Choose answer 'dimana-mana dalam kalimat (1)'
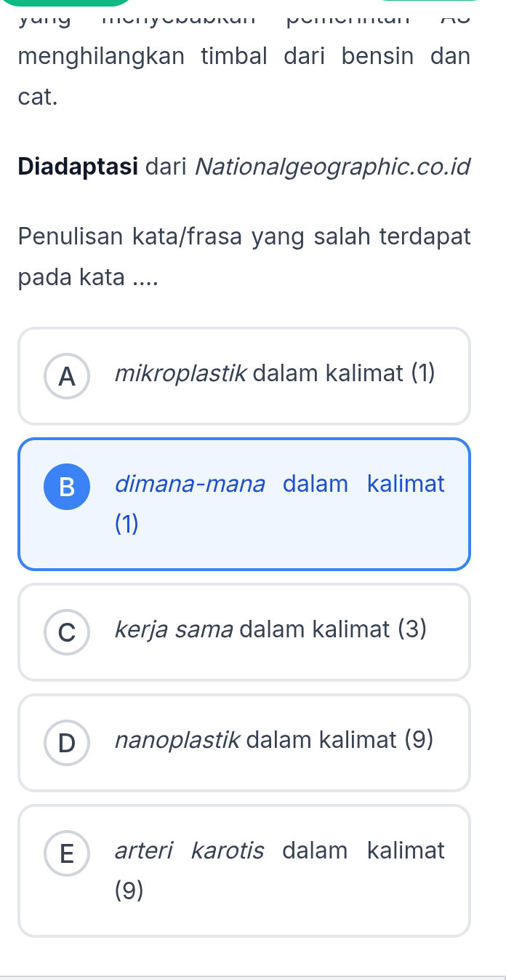Screen dimensions: 506x980 point(244,503)
